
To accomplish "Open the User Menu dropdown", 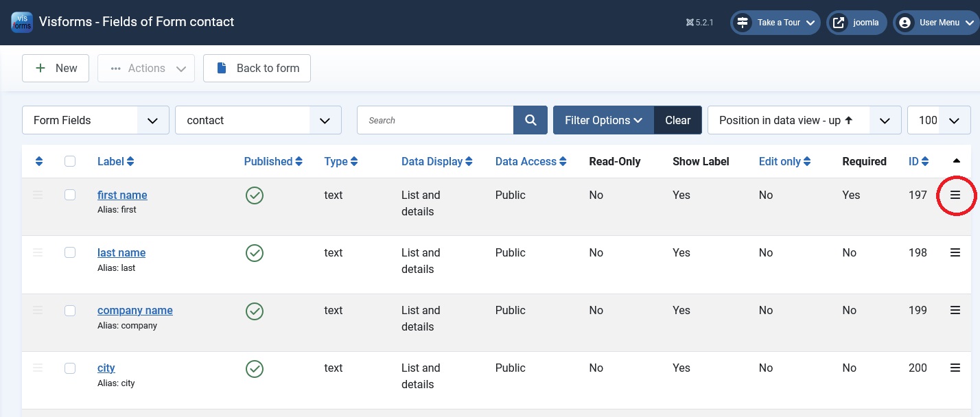I will coord(935,23).
